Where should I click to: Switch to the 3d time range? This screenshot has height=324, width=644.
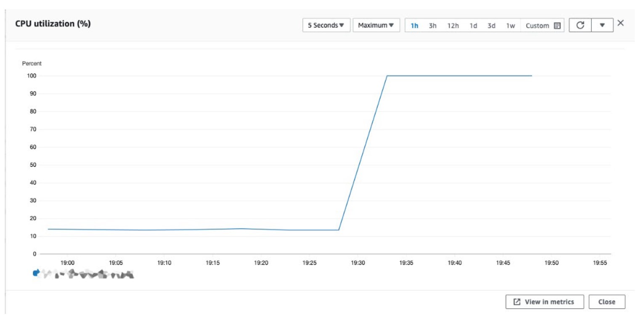tap(491, 26)
